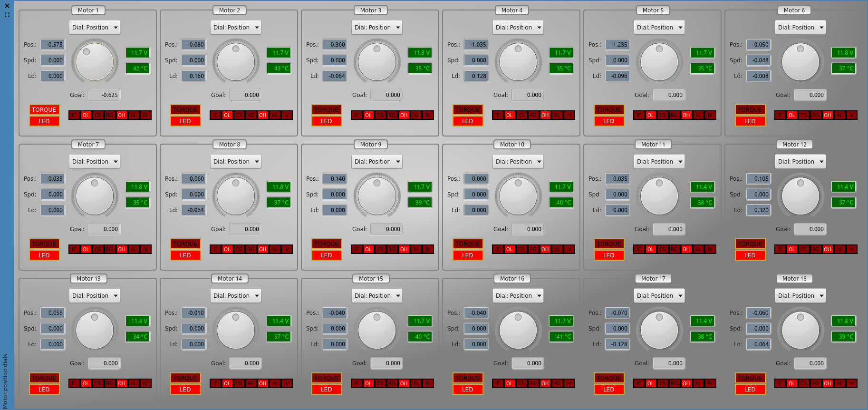Viewport: 868px width, 410px height.
Task: Click Motor 16 AL angle limit indicator
Action: point(557,383)
